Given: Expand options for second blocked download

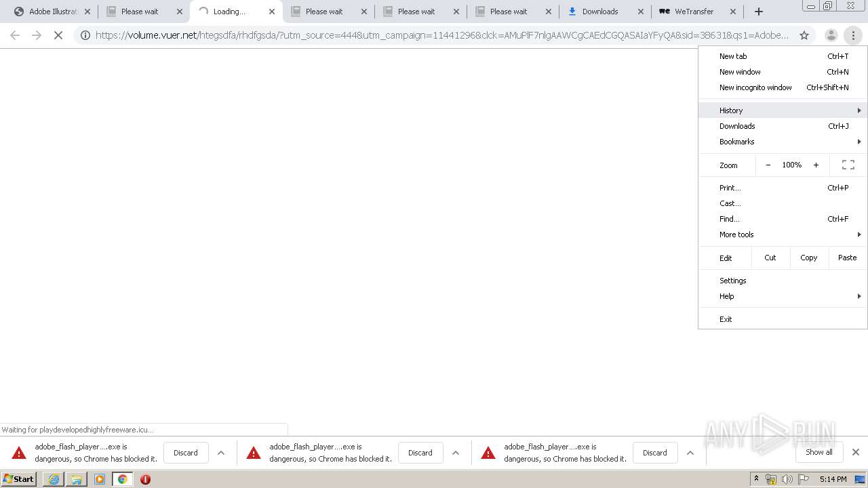Looking at the screenshot, I should pos(456,453).
